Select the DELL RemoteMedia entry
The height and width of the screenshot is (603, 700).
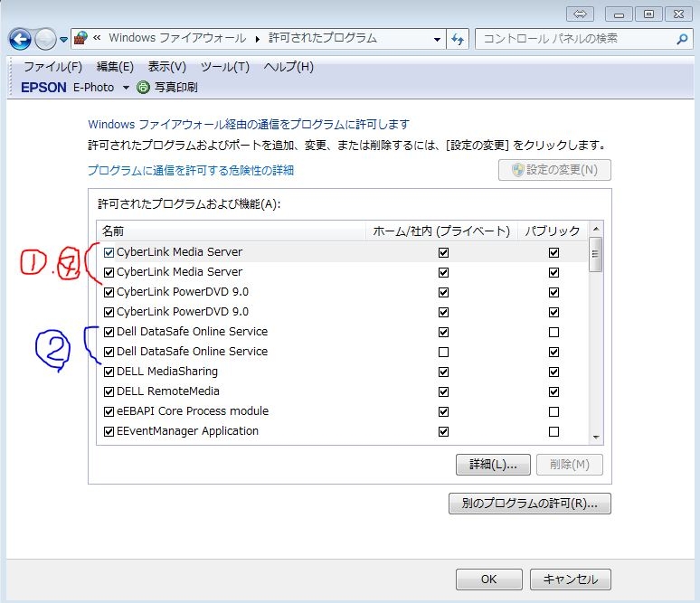(168, 391)
